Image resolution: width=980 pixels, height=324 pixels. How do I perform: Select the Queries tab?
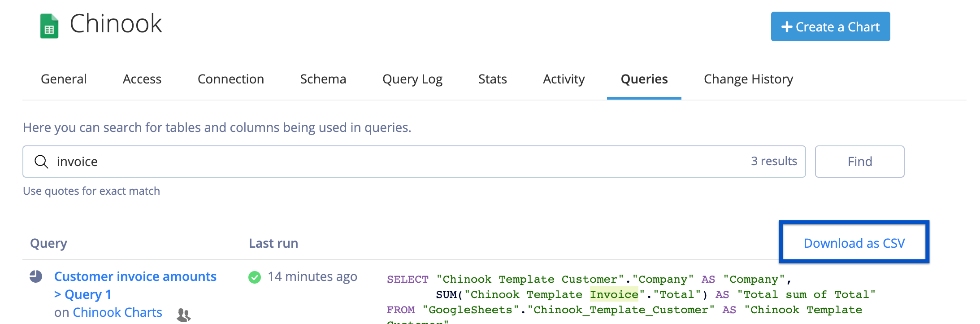[644, 79]
